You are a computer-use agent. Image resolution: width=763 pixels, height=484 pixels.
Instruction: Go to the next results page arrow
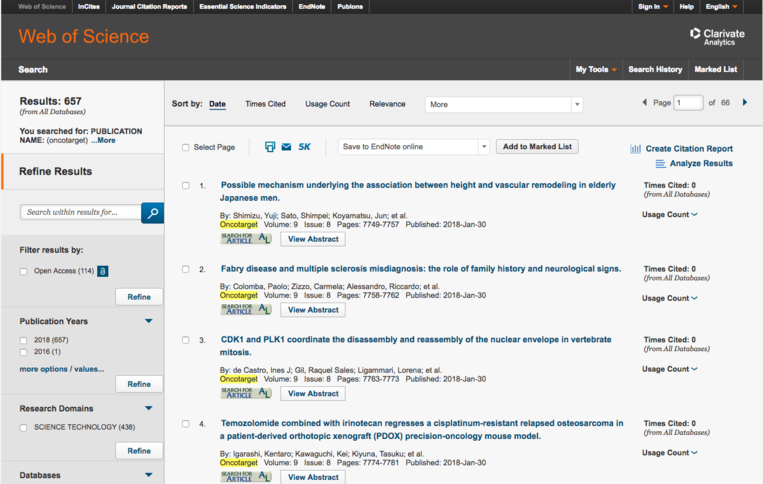click(745, 102)
